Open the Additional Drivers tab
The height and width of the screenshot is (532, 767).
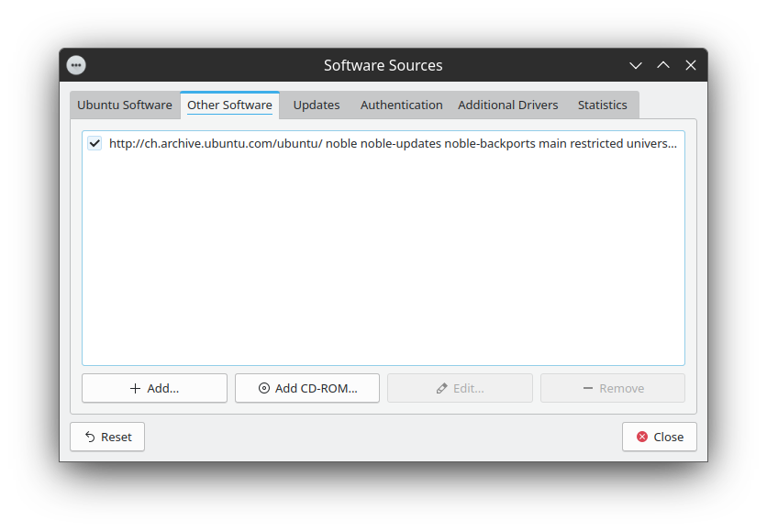point(507,105)
